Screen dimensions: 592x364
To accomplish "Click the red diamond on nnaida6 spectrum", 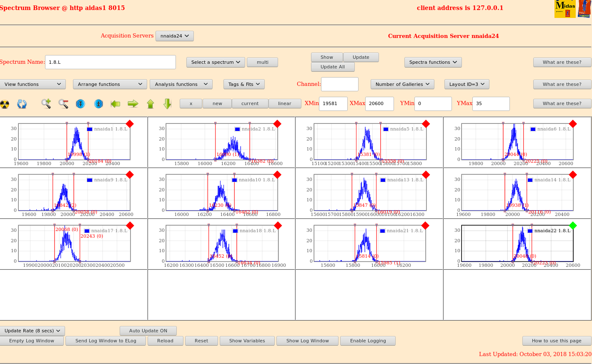I will tap(573, 123).
